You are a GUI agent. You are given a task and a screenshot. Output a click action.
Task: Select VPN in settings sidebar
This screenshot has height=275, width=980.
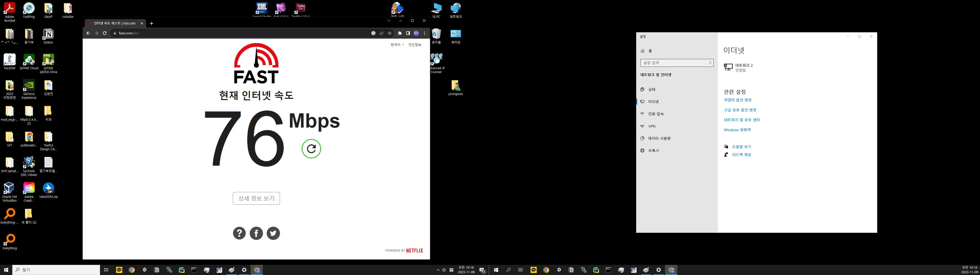point(652,126)
